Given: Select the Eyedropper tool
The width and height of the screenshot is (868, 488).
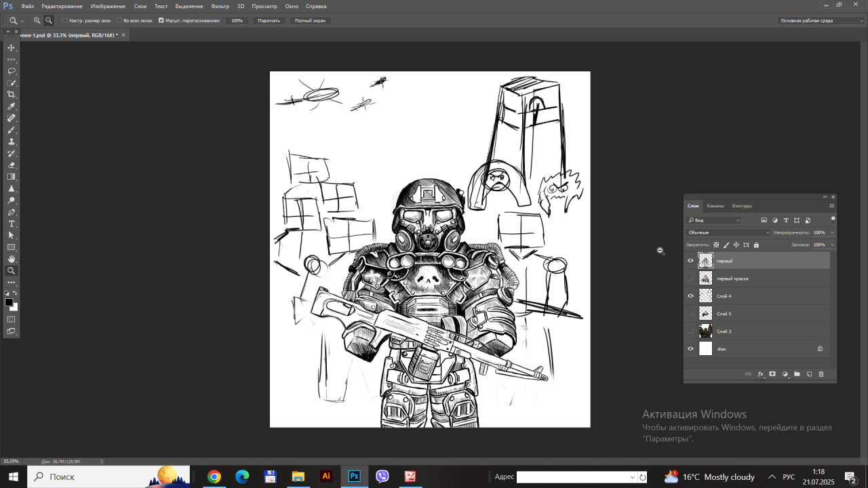Looking at the screenshot, I should click(x=11, y=106).
